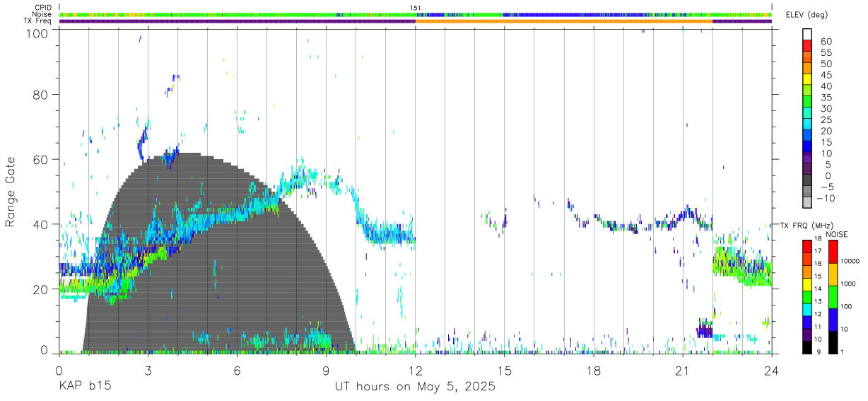Click the x-axis tick label '12'
868x401 pixels.
point(415,371)
